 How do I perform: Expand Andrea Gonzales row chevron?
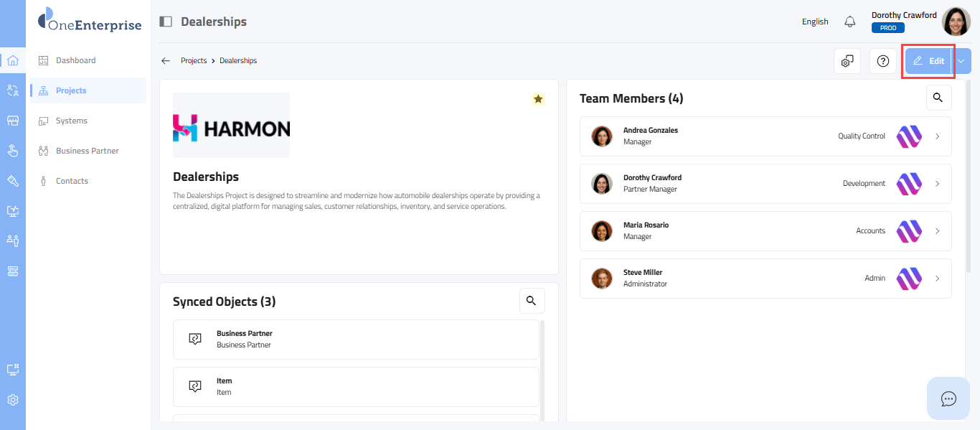(x=937, y=136)
